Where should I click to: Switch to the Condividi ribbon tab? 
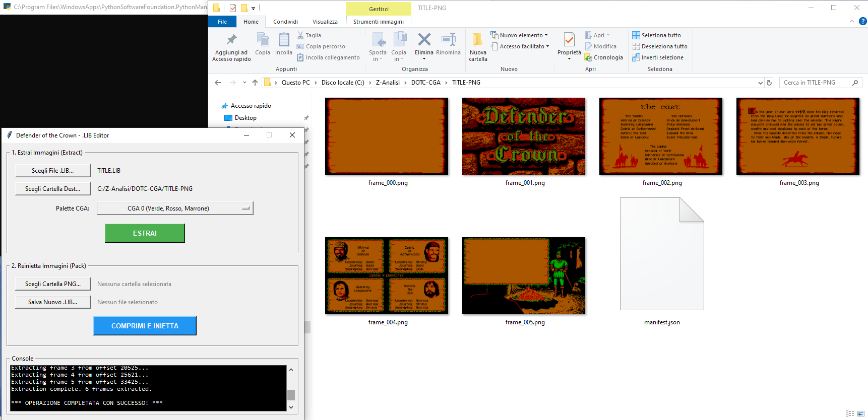286,22
